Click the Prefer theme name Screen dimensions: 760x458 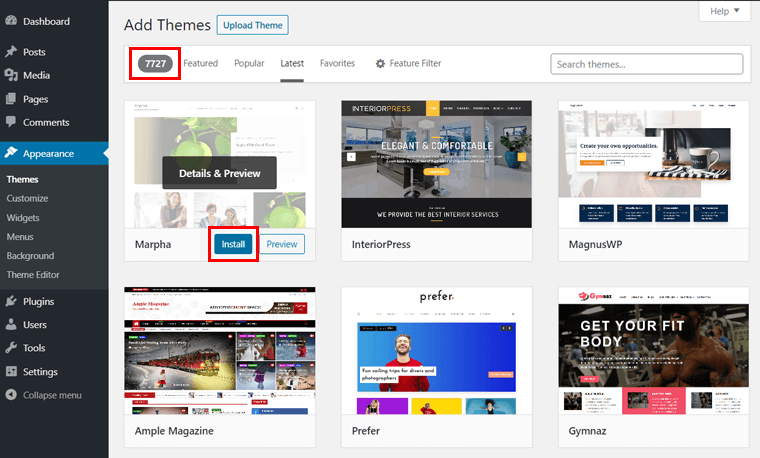(x=366, y=431)
